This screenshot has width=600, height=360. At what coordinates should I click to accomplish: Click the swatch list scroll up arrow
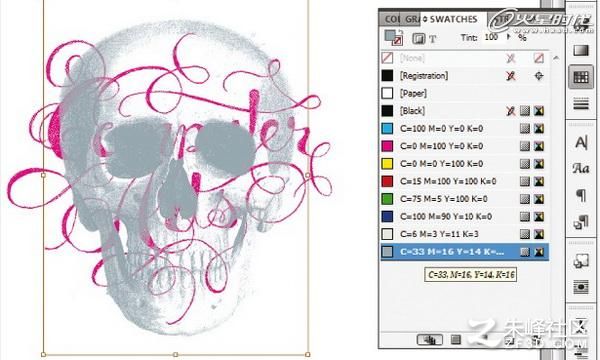556,58
